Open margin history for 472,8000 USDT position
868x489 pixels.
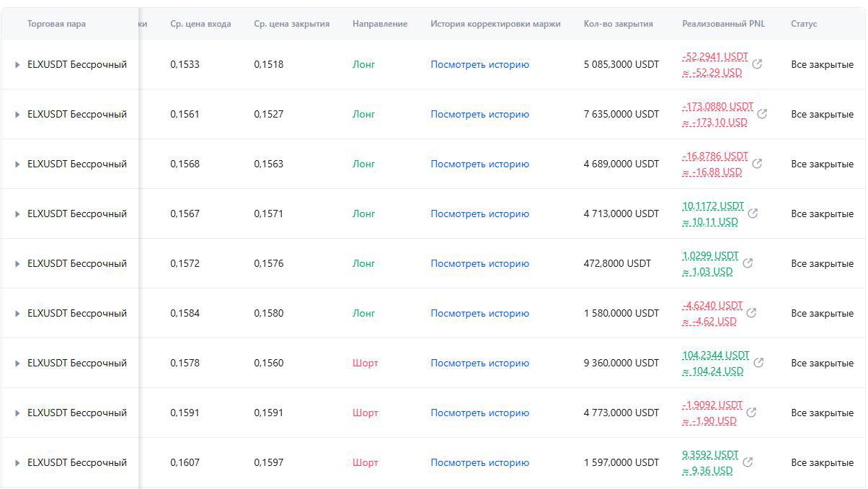(479, 263)
